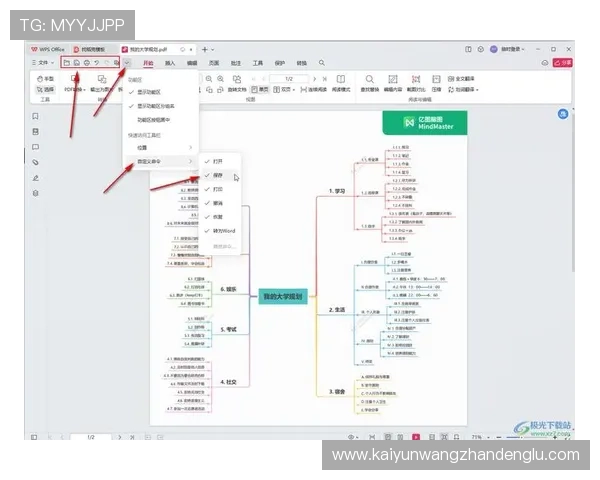Expand the 自定义命令 submenu entry
600x480 pixels.
point(160,161)
